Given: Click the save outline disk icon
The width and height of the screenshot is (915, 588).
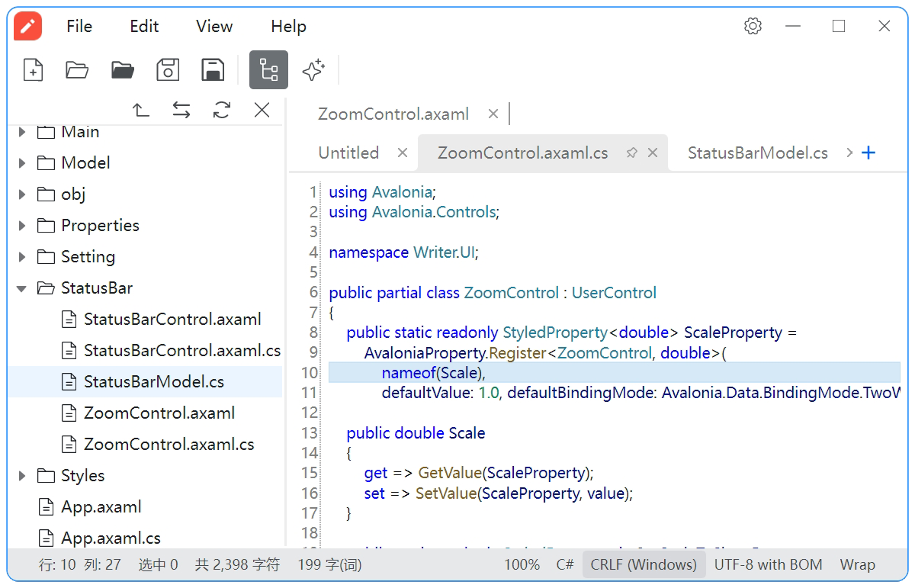Looking at the screenshot, I should [168, 70].
